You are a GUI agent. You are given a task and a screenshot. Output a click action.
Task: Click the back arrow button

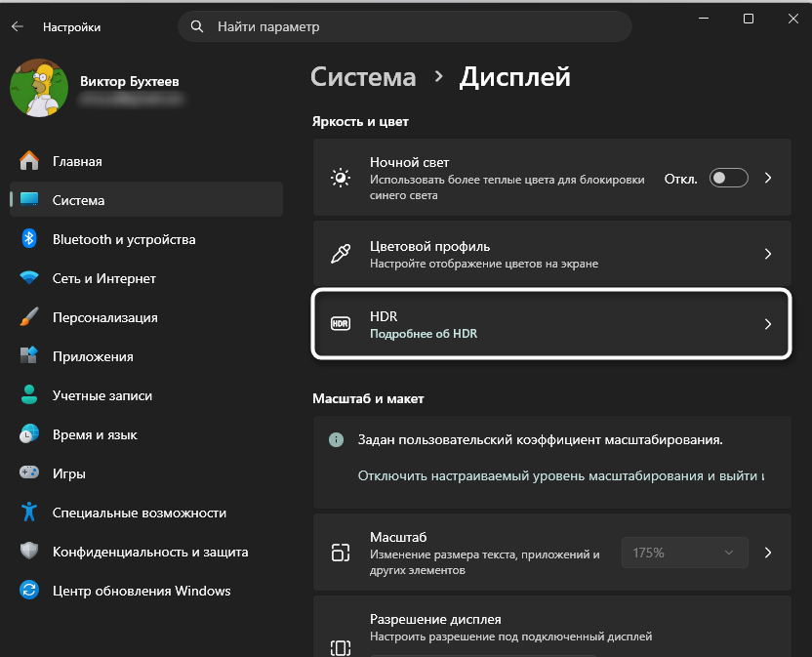pyautogui.click(x=19, y=26)
